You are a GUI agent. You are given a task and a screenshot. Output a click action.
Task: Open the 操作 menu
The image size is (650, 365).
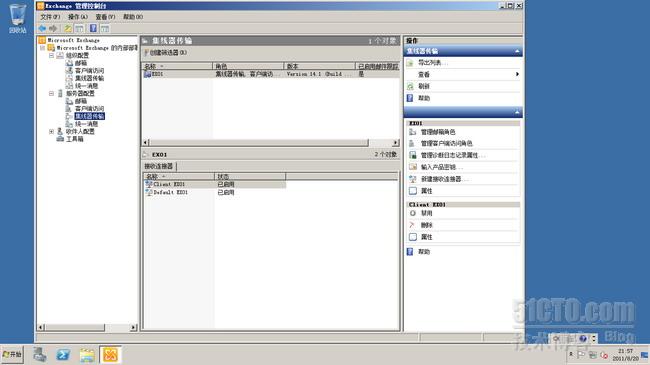[78, 17]
